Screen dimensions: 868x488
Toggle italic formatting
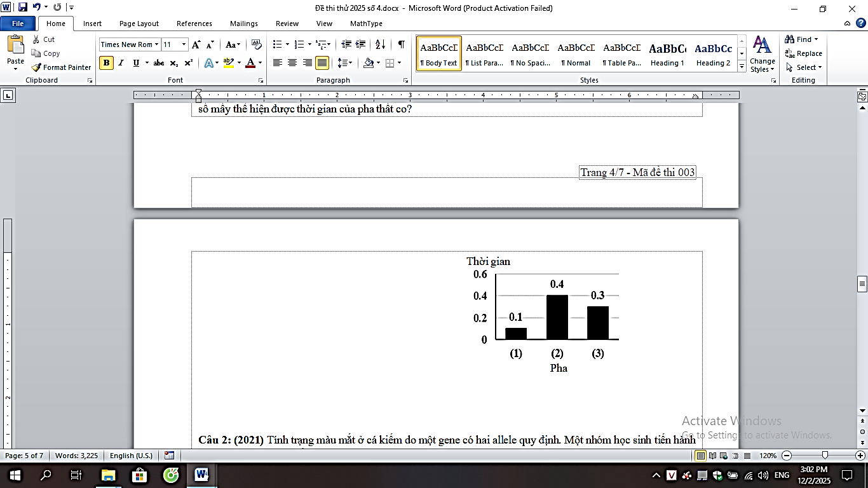click(121, 63)
